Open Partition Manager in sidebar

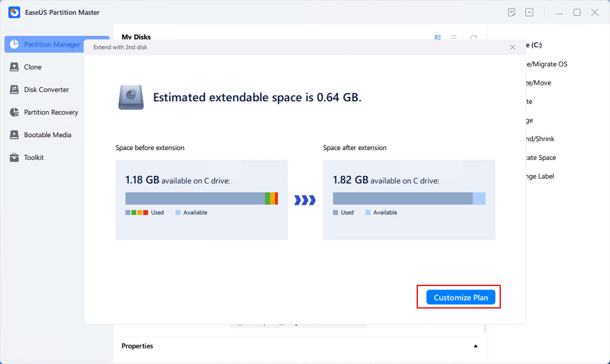pyautogui.click(x=45, y=45)
